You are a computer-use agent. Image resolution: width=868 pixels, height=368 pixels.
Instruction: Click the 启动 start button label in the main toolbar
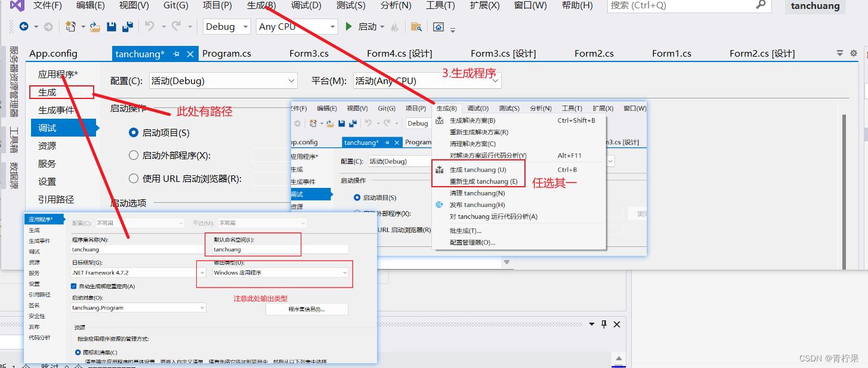367,27
